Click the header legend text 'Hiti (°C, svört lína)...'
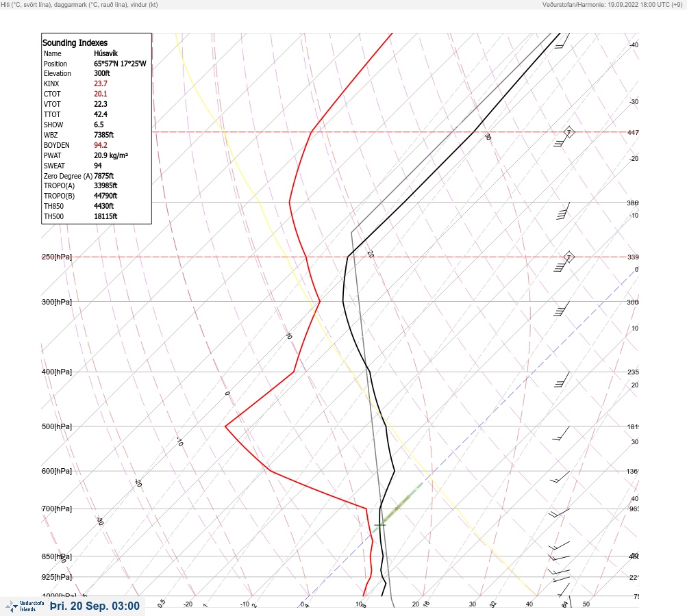This screenshot has height=616, width=687. pyautogui.click(x=79, y=4)
